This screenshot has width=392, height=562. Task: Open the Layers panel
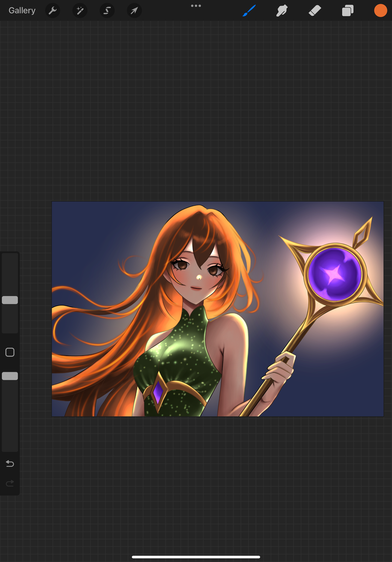pyautogui.click(x=348, y=10)
